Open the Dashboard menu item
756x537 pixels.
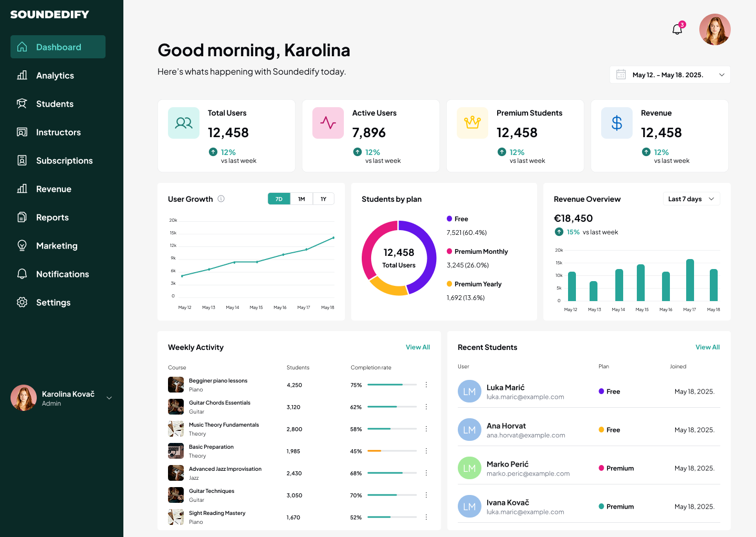pos(58,47)
